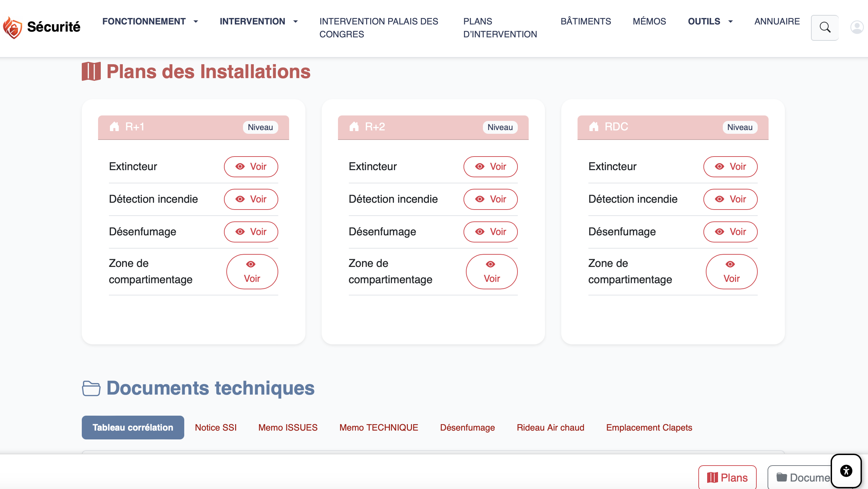The width and height of the screenshot is (868, 489).
Task: Click the house icon in R+2 header
Action: coord(354,127)
